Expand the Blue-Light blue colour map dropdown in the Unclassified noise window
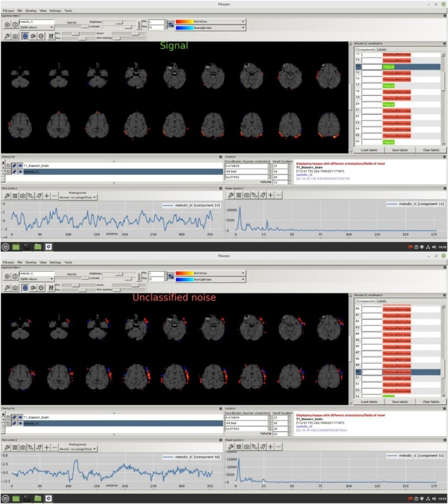This screenshot has height=504, width=448. 210,280
